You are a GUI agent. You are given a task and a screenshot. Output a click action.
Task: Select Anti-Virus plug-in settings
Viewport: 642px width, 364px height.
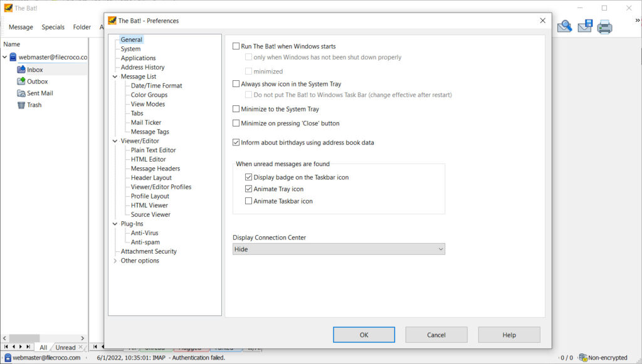click(145, 232)
